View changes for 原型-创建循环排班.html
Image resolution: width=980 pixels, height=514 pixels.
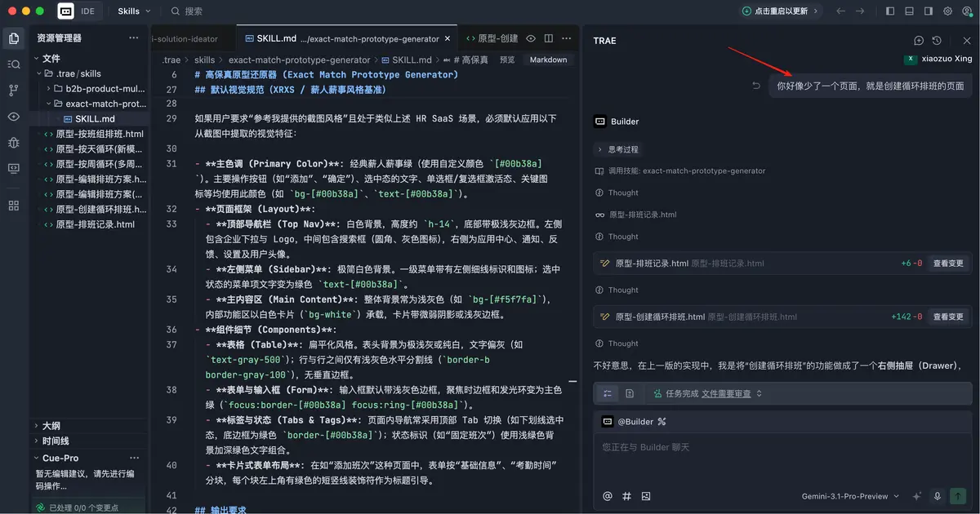point(948,317)
